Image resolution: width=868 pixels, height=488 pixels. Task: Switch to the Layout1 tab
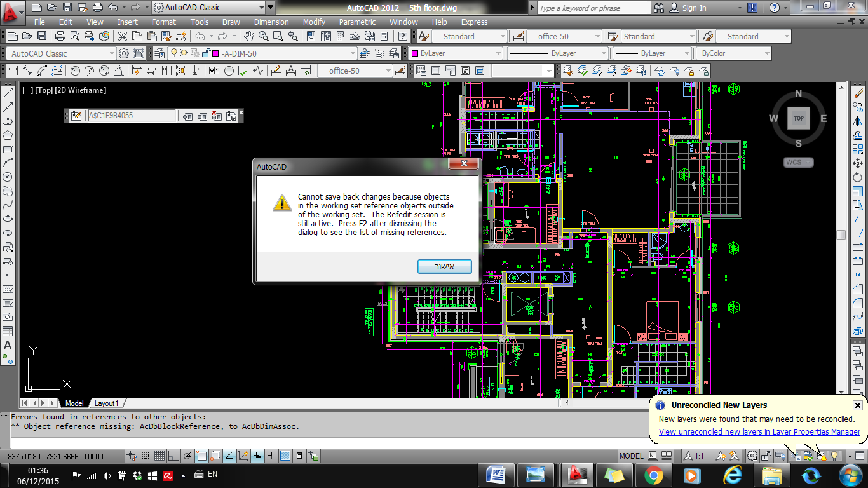point(106,403)
